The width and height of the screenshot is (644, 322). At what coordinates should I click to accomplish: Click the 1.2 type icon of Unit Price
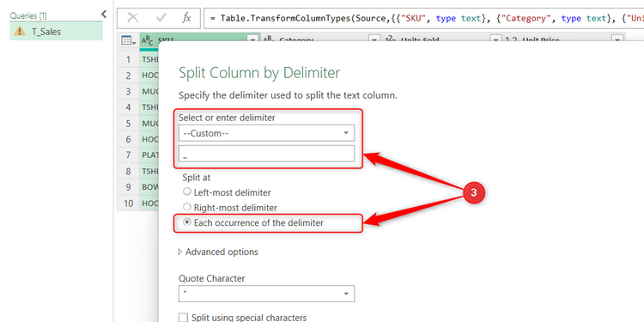coord(512,39)
